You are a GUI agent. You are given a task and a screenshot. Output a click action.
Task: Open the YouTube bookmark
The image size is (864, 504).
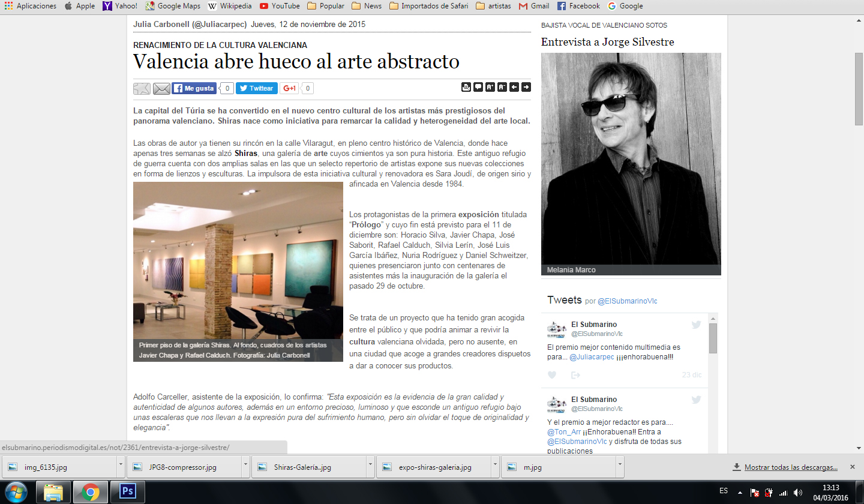pos(280,6)
